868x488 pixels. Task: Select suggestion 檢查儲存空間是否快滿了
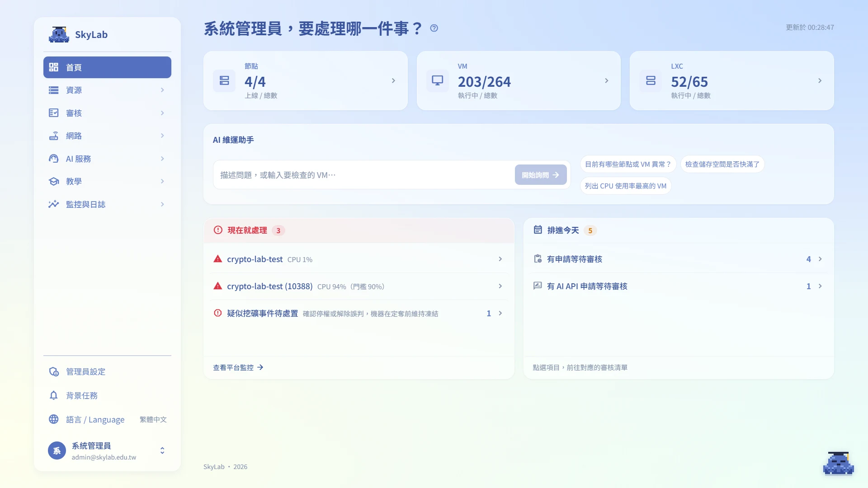(x=722, y=164)
